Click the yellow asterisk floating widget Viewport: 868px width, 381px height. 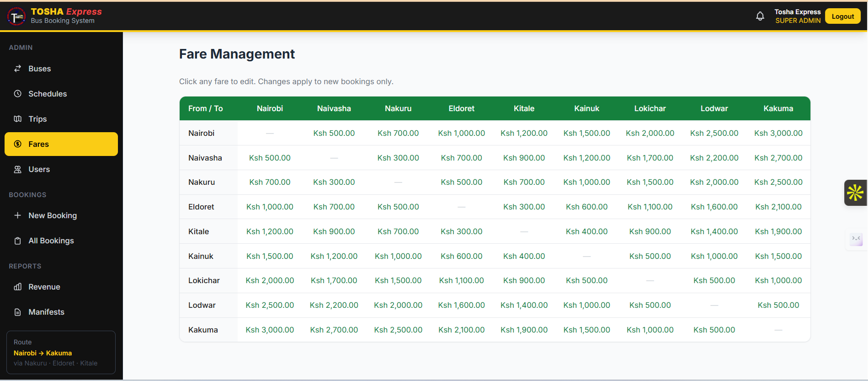[855, 193]
